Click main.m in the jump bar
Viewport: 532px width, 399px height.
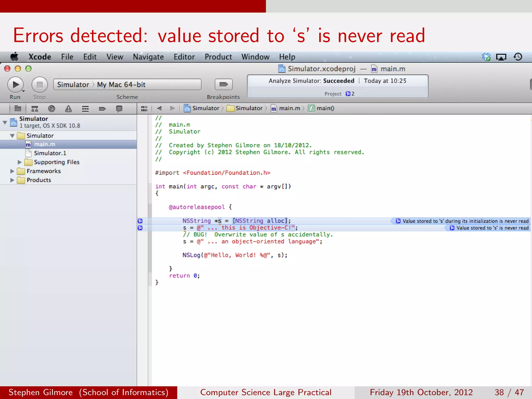tap(285, 108)
